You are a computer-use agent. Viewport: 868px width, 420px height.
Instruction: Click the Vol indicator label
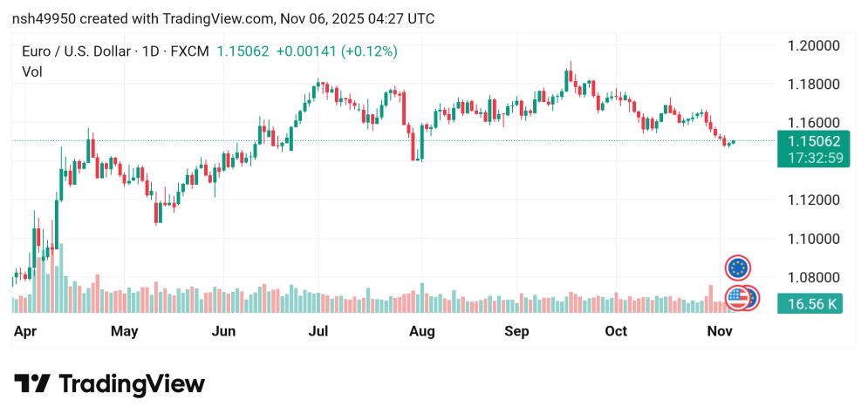tap(31, 72)
